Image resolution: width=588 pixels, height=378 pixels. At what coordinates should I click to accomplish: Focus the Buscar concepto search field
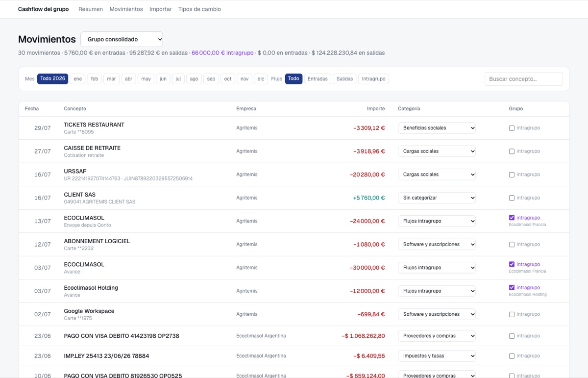click(x=524, y=79)
